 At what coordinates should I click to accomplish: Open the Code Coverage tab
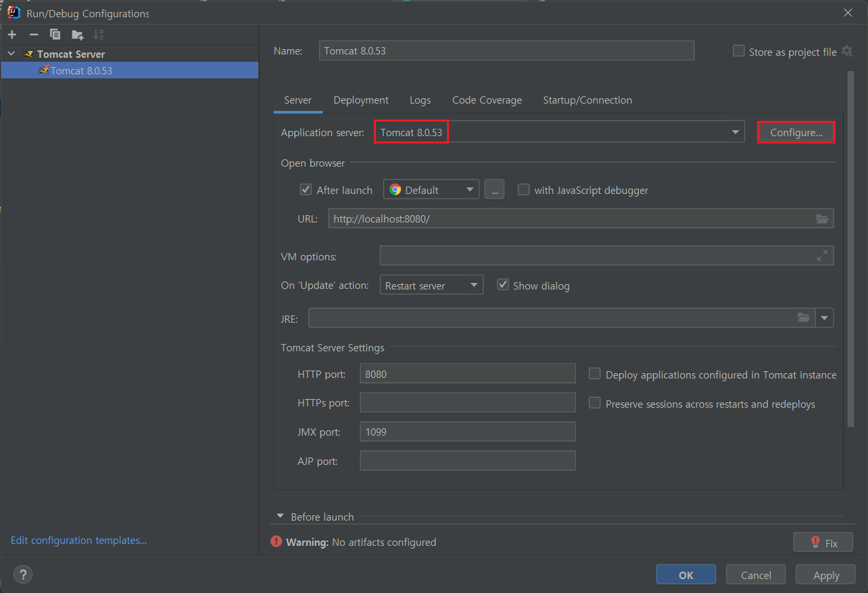coord(487,100)
